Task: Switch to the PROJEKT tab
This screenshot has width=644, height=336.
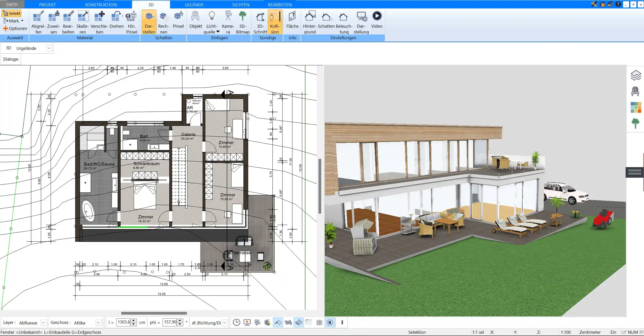Action: pos(47,5)
